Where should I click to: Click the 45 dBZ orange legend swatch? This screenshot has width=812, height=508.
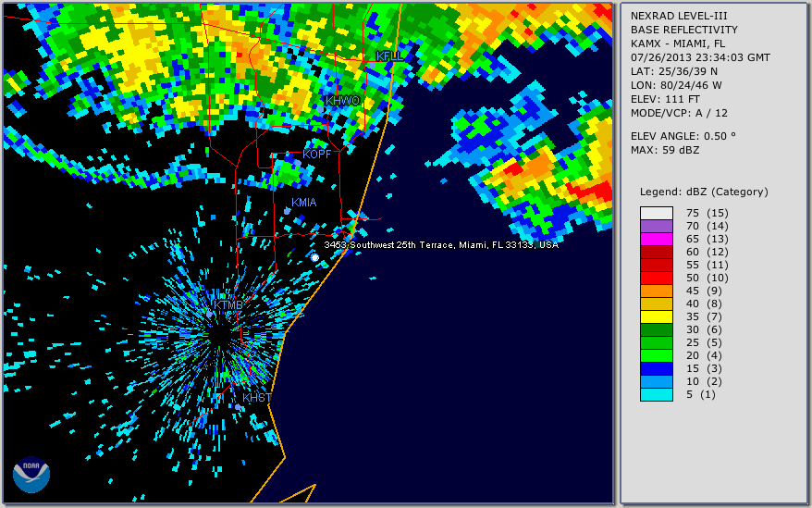656,291
